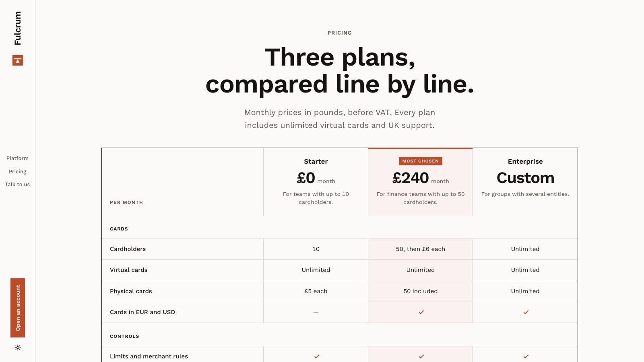The image size is (644, 362).
Task: Select the Starter plan header
Action: pos(316,162)
